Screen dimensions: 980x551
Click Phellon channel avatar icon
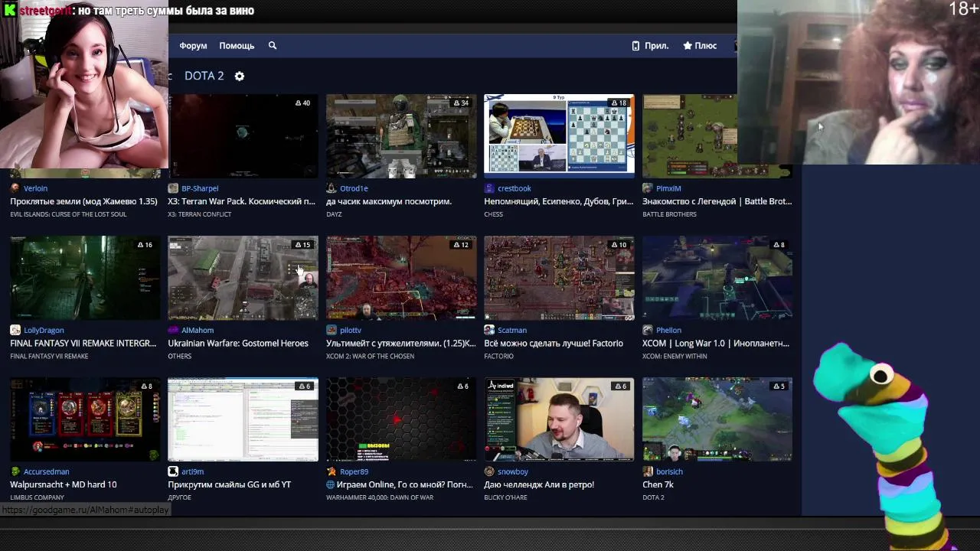pyautogui.click(x=648, y=330)
